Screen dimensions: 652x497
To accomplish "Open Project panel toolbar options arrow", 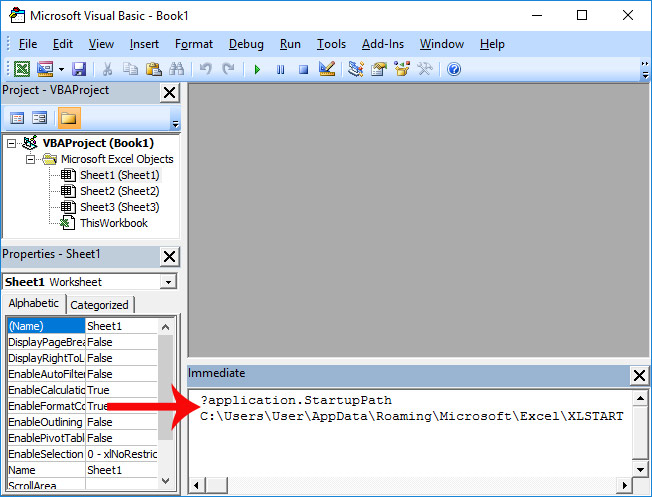I will [175, 124].
